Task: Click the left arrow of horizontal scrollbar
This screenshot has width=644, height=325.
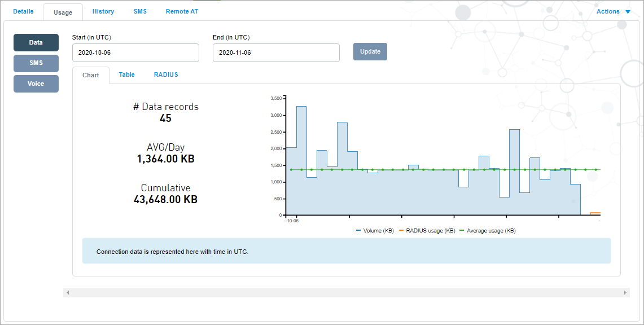Action: click(x=68, y=293)
